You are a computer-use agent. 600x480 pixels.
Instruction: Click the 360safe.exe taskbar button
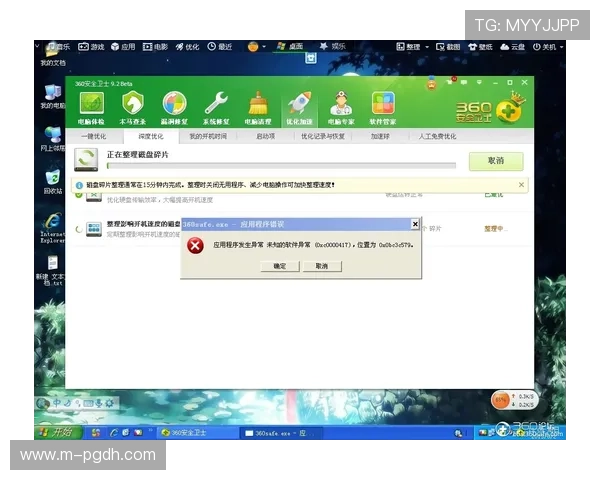(281, 433)
